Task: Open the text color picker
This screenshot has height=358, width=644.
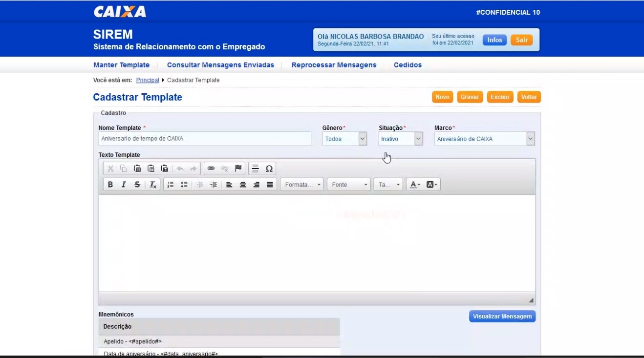Action: point(415,185)
